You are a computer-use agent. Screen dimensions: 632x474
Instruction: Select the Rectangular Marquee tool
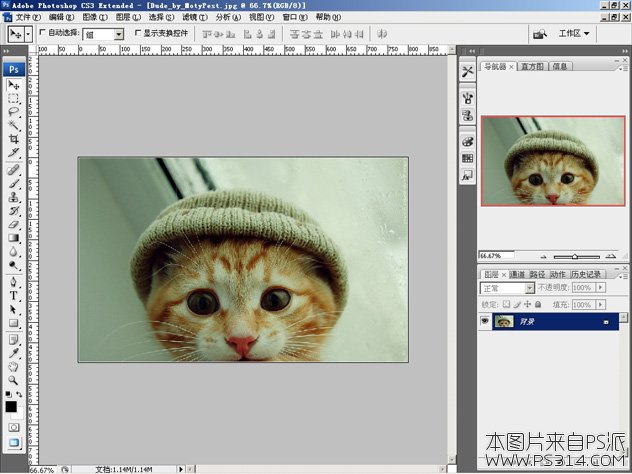pyautogui.click(x=14, y=99)
